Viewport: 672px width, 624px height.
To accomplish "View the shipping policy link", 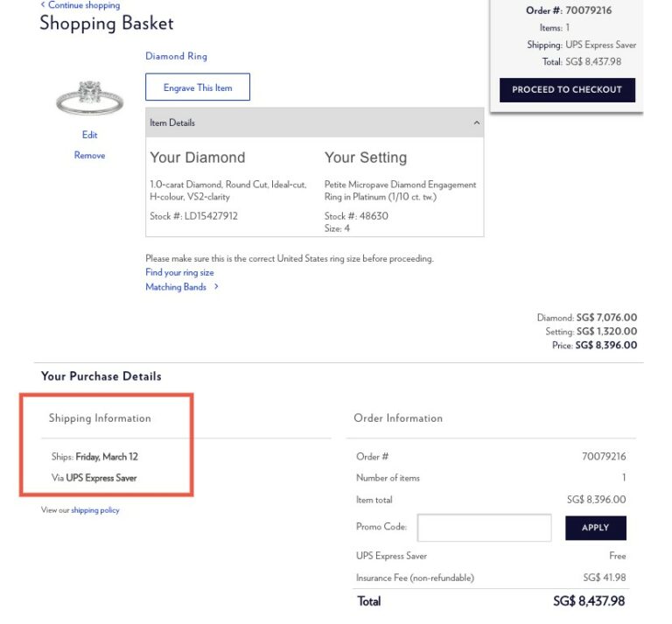I will (x=95, y=510).
